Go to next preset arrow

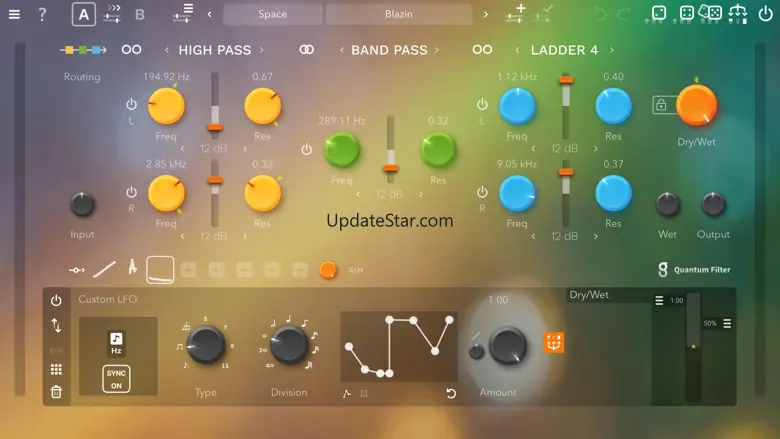click(486, 14)
